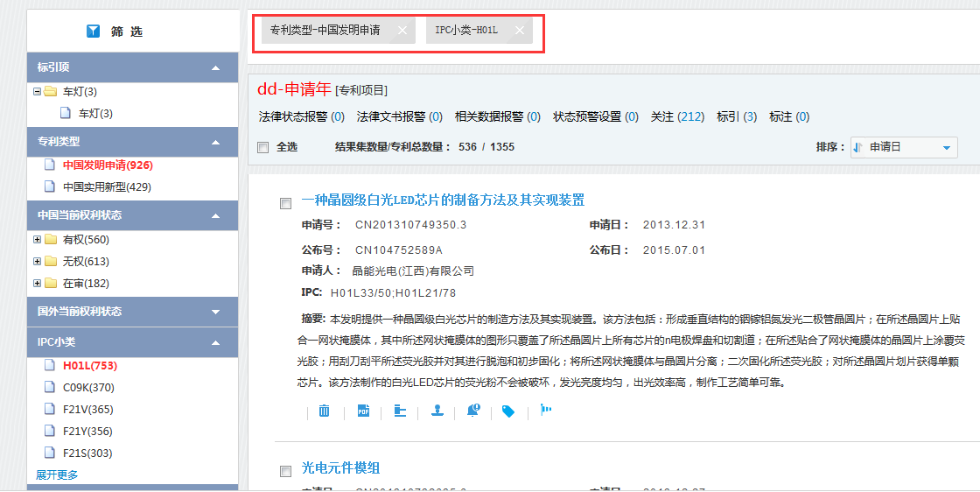Expand the 有权(560) tree node
Screen dimensions: 980x492
tap(37, 240)
